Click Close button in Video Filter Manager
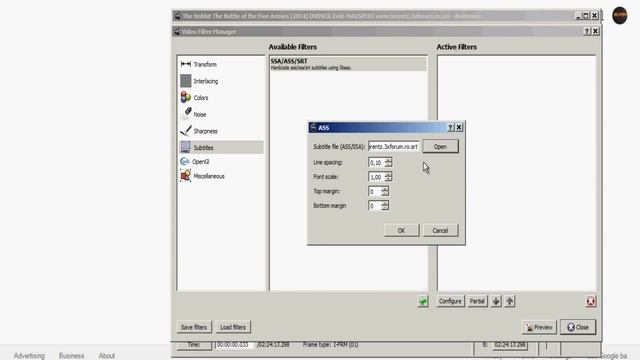This screenshot has height=360, width=640. (578, 327)
